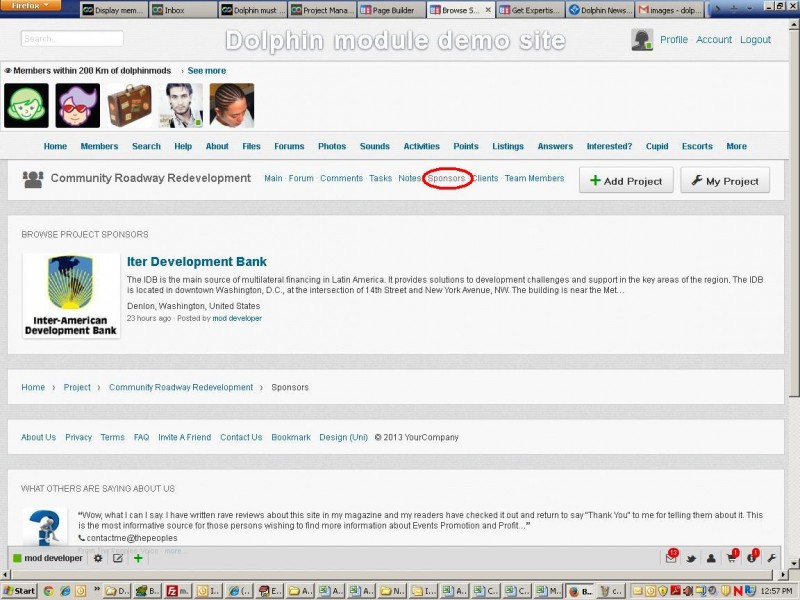Click the Twitter bird icon in the bottom toolbar

pyautogui.click(x=691, y=559)
